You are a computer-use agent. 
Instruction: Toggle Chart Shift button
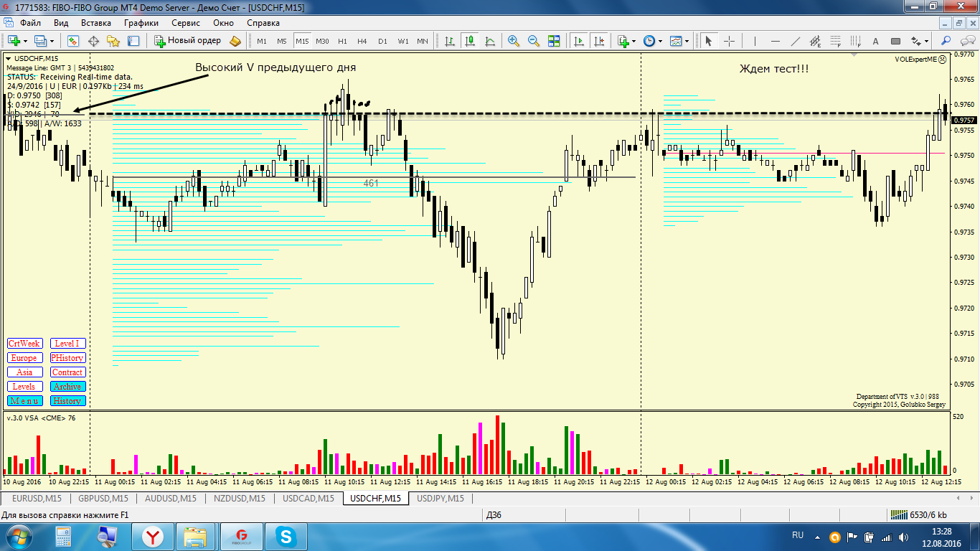pyautogui.click(x=599, y=41)
